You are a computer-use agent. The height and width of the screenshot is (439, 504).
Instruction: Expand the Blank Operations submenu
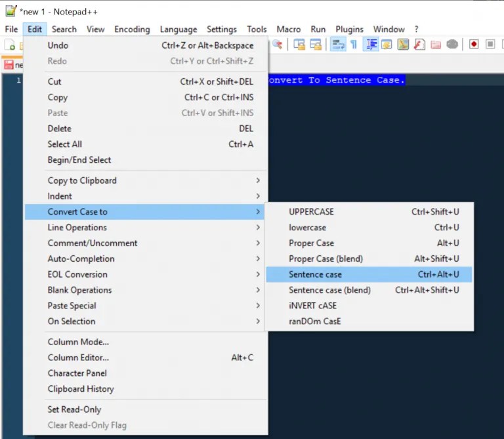(x=146, y=290)
